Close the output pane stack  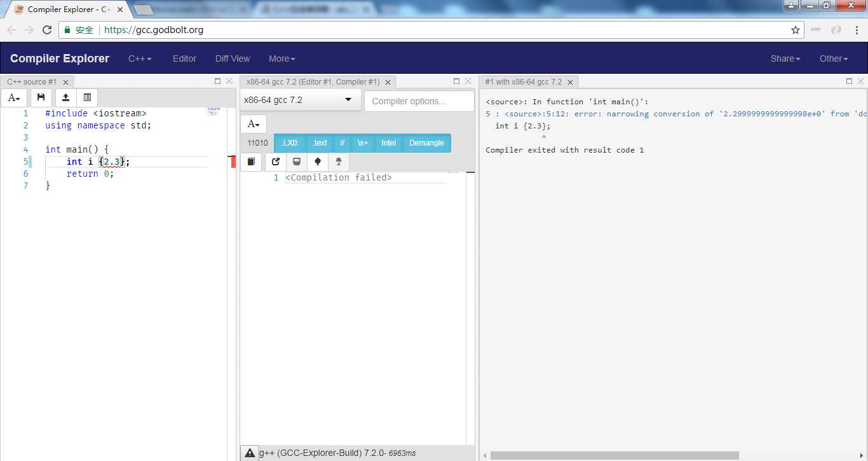click(x=861, y=81)
